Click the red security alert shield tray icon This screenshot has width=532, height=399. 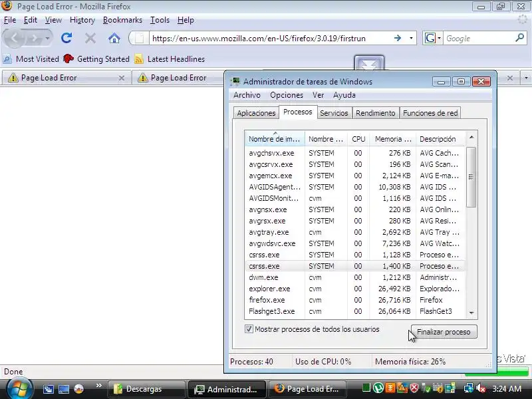(414, 388)
